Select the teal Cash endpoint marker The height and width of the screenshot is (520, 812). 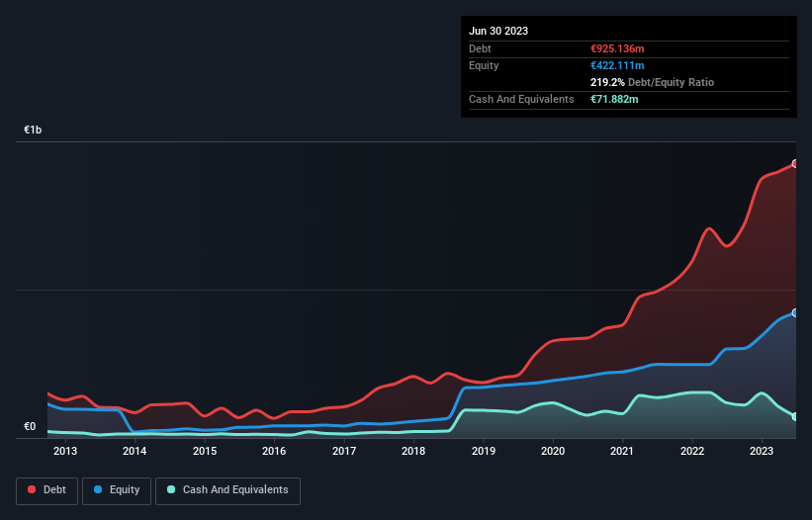pos(795,417)
